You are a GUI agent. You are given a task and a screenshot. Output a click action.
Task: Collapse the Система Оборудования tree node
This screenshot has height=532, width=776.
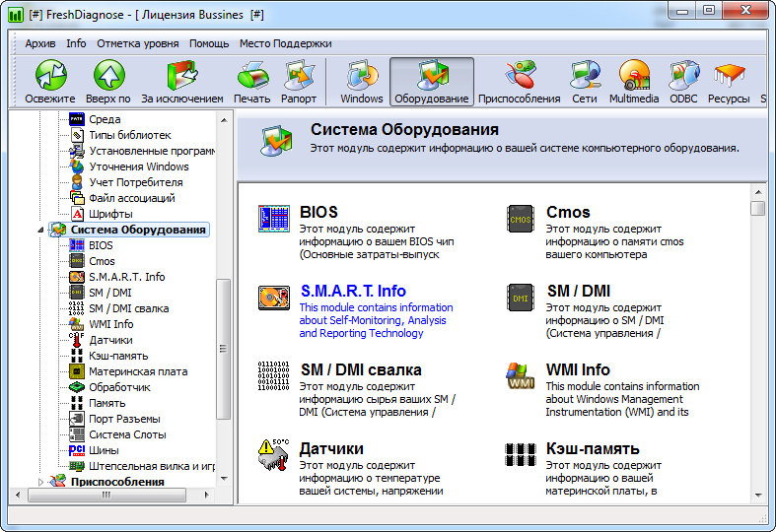click(x=41, y=230)
